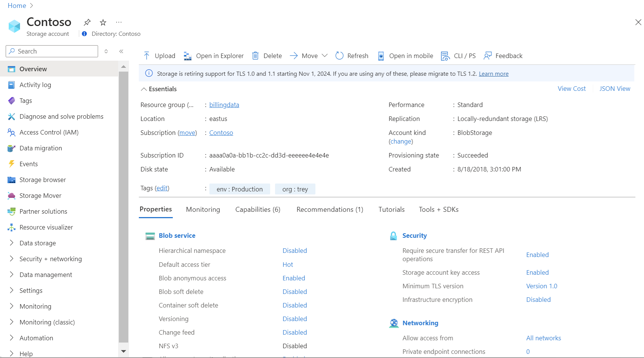Close the Contoso blade with X
Viewport: 644px width, 358px height.
tap(638, 22)
